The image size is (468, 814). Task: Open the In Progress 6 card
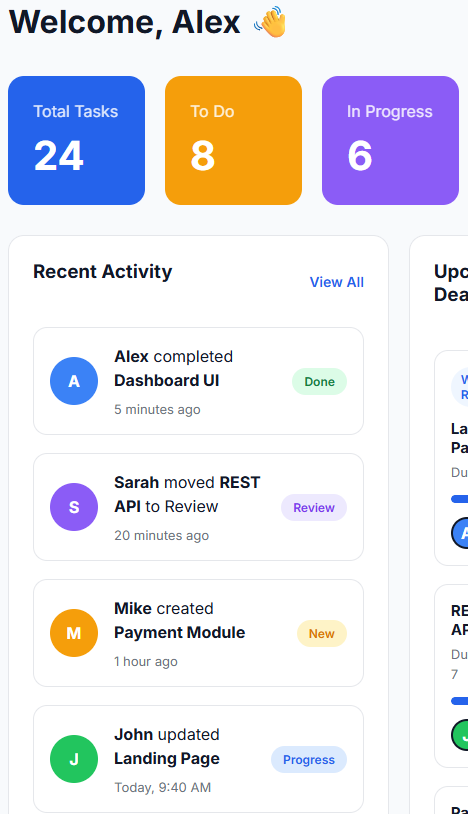click(390, 141)
